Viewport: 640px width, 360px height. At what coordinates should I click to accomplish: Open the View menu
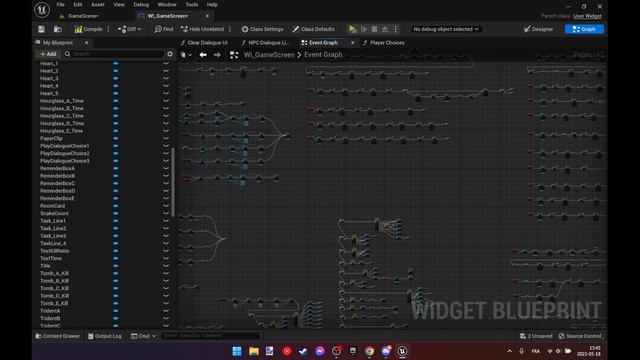(119, 4)
